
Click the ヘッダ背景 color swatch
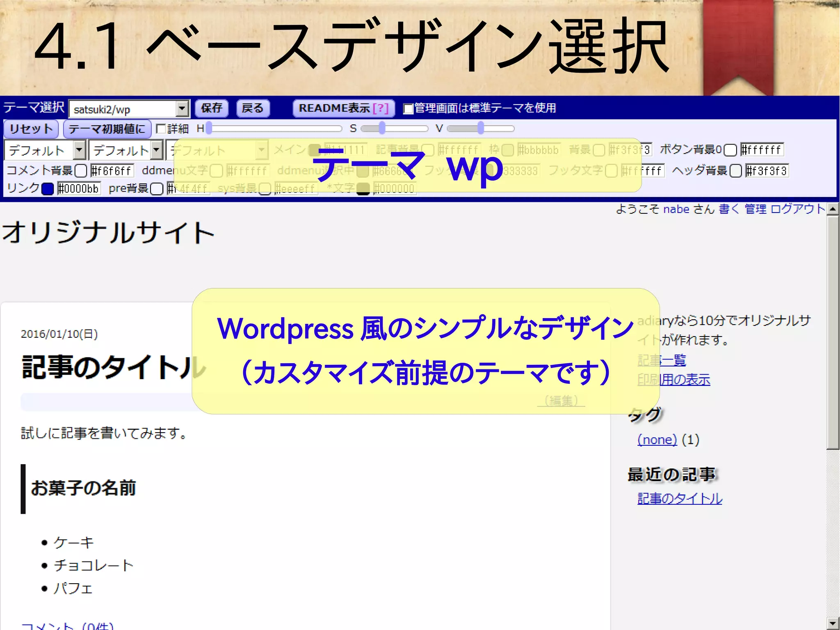pos(736,171)
